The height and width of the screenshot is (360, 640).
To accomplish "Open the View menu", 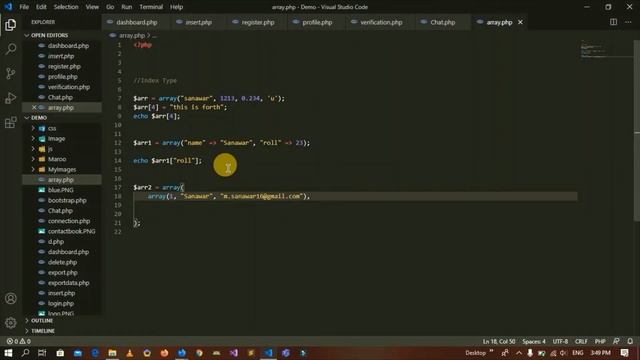I will (x=92, y=7).
